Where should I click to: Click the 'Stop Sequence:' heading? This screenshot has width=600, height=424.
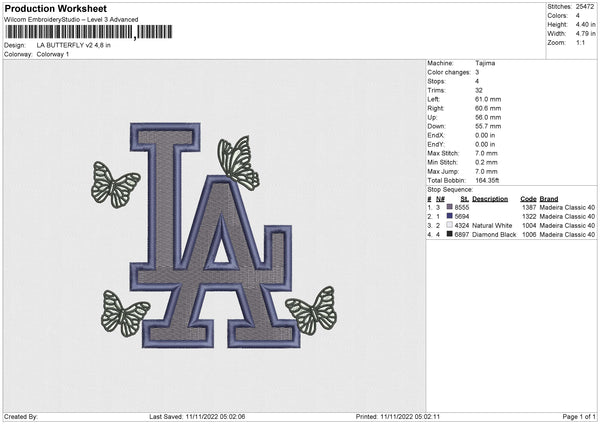point(450,190)
